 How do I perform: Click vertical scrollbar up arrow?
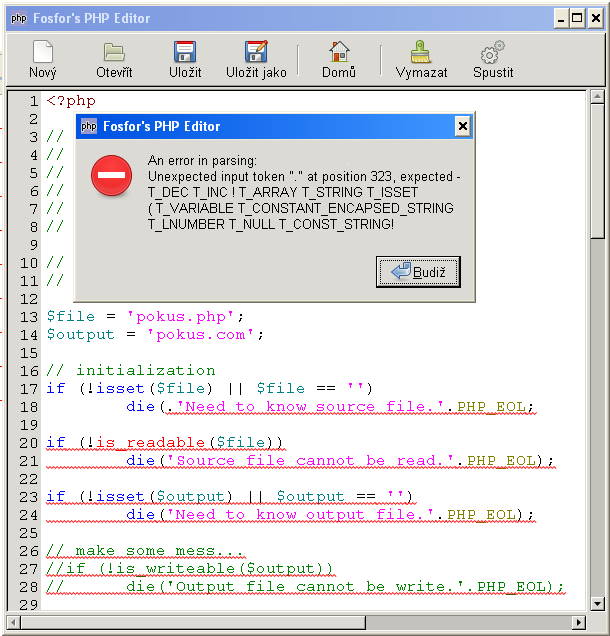click(597, 97)
